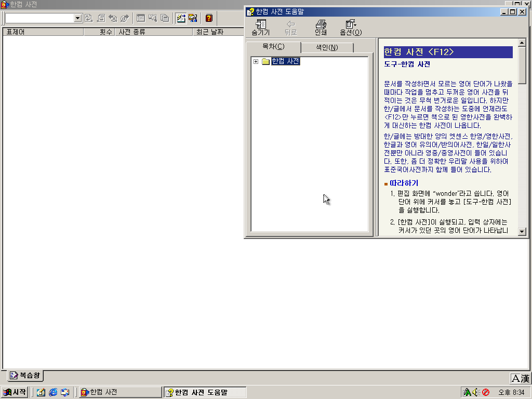Click the speaker volume tray icon
532x399 pixels.
point(476,393)
